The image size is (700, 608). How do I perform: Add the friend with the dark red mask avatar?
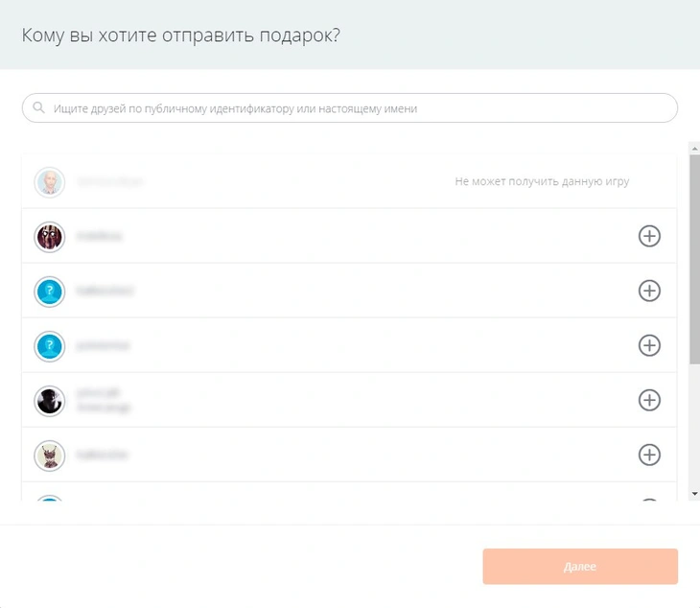pos(649,236)
